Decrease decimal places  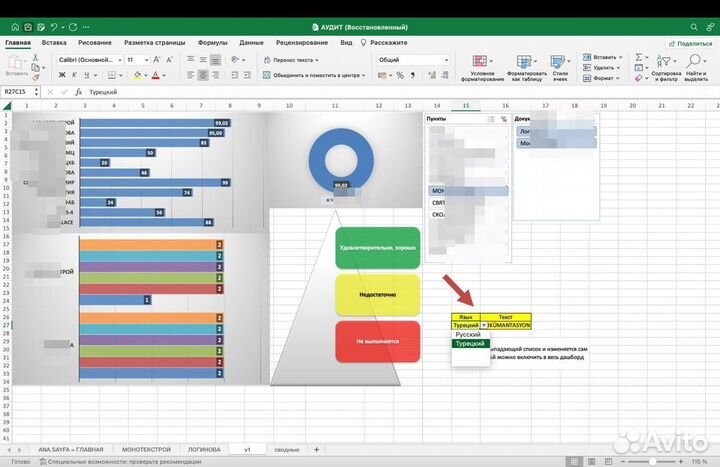tap(444, 75)
